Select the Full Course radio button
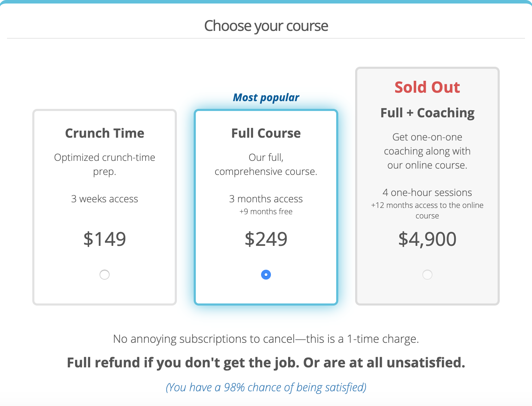The width and height of the screenshot is (532, 406). pos(266,275)
